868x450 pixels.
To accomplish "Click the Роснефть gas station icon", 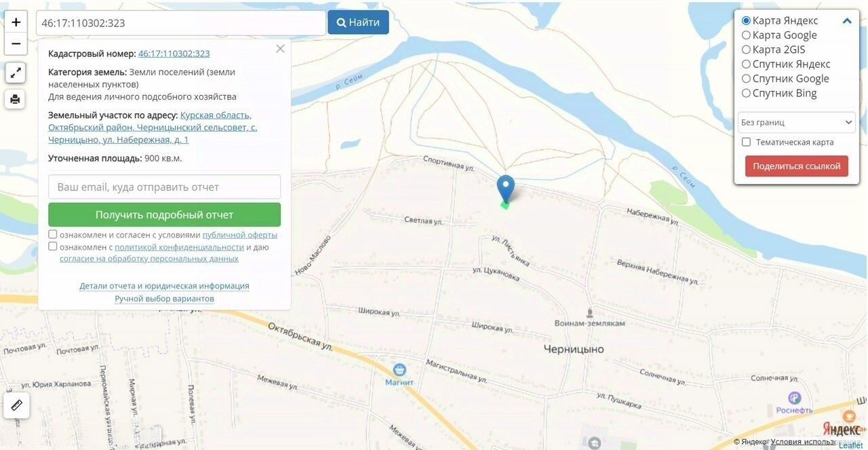I will 794,398.
